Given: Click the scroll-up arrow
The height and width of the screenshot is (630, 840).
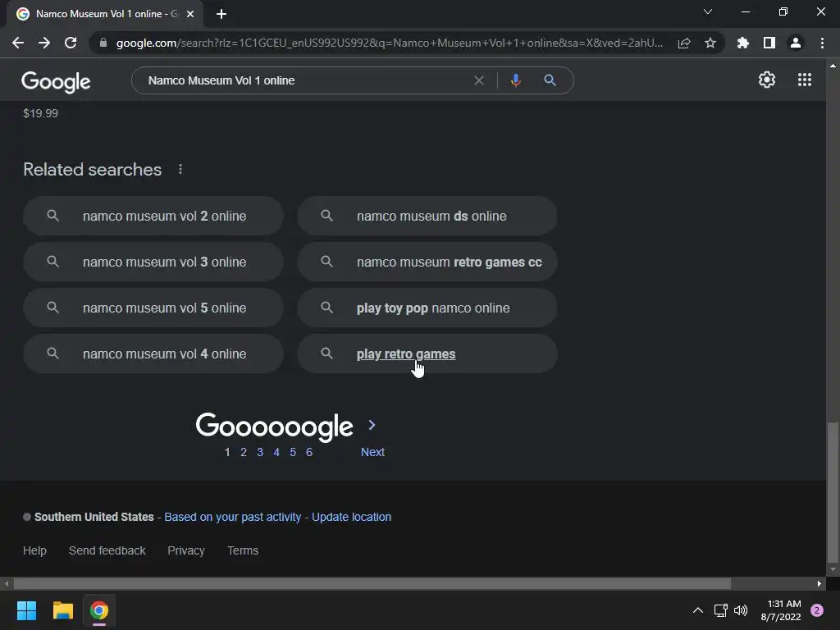Looking at the screenshot, I should pyautogui.click(x=833, y=66).
